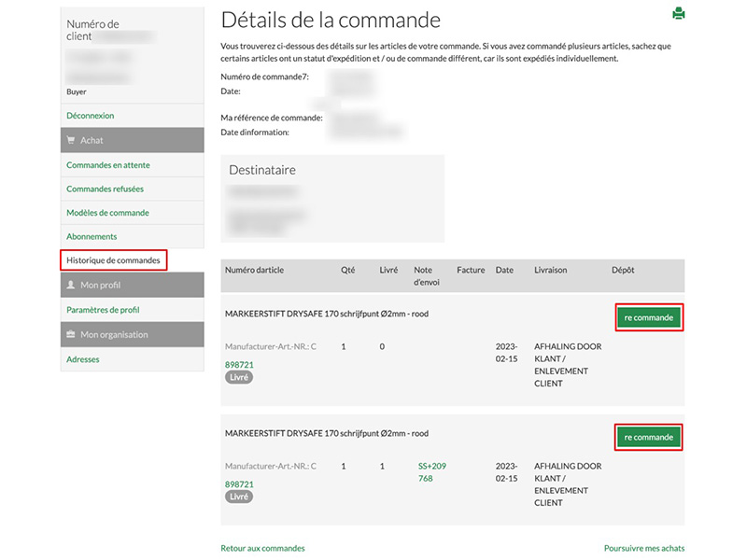This screenshot has height=560, width=747.
Task: Click Retour aux commandes link
Action: (262, 548)
